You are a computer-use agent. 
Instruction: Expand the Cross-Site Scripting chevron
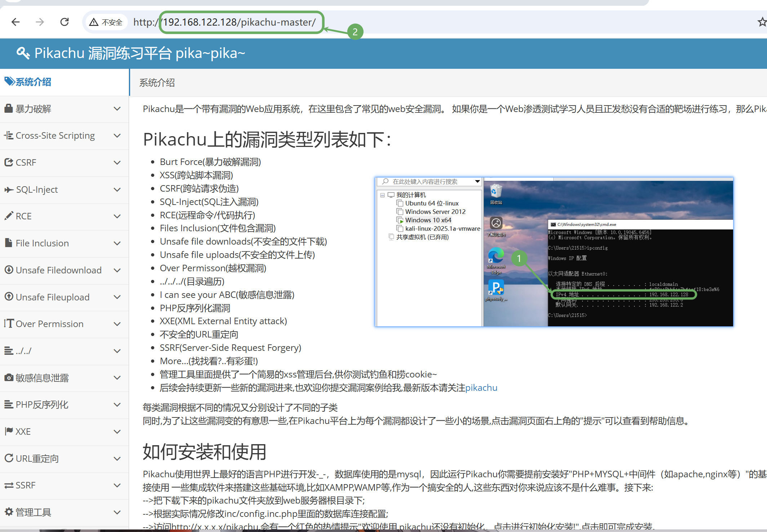pyautogui.click(x=117, y=135)
